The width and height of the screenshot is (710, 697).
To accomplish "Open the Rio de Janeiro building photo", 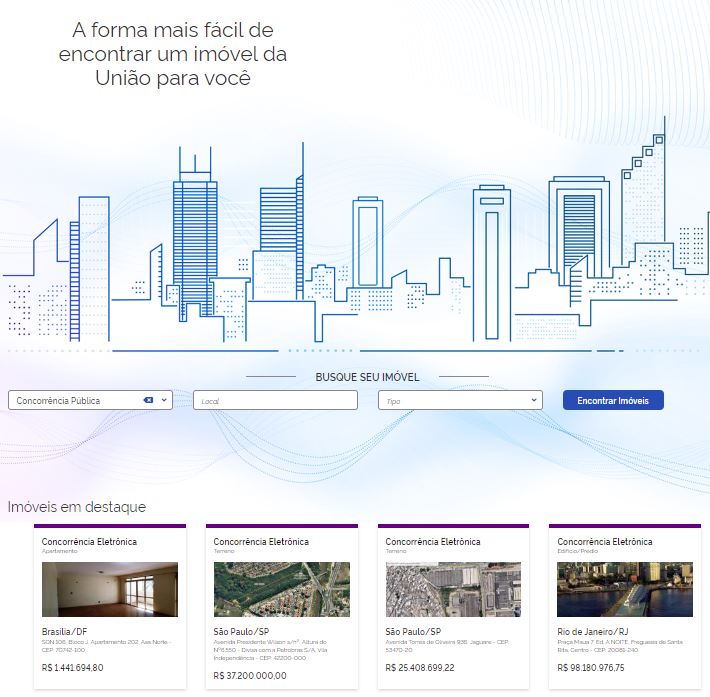I will [625, 589].
